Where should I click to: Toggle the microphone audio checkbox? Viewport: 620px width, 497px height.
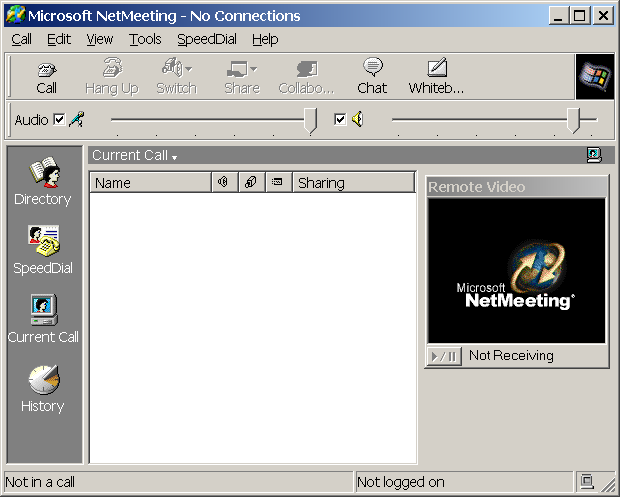click(x=59, y=120)
